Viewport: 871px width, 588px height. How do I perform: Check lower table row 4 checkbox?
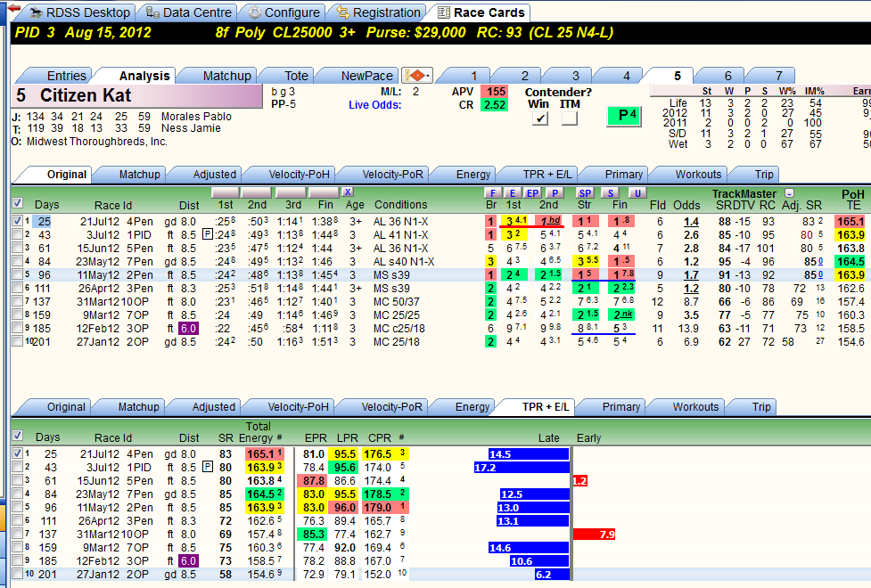(18, 494)
